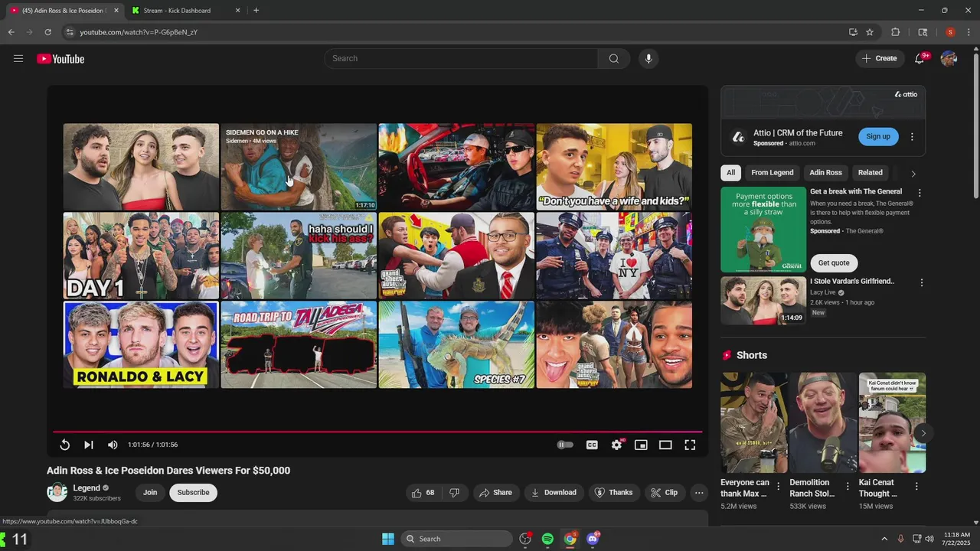Replay the video
This screenshot has width=980, height=551.
pos(65,445)
